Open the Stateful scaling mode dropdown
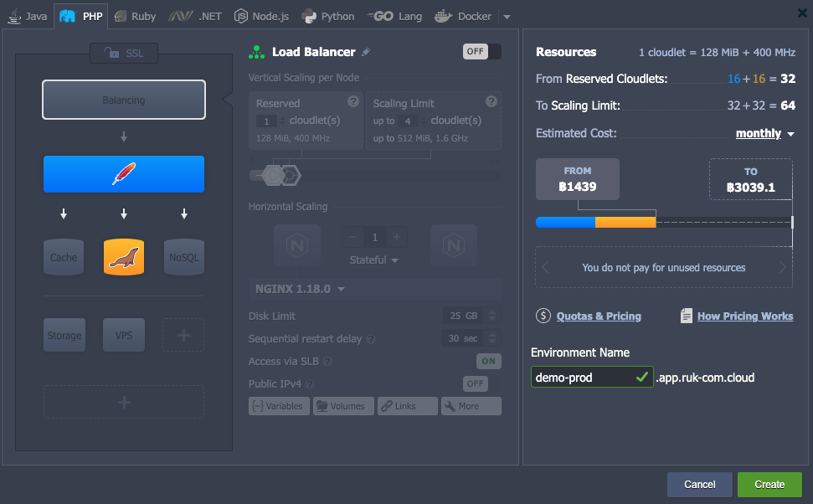This screenshot has height=504, width=813. 373,260
